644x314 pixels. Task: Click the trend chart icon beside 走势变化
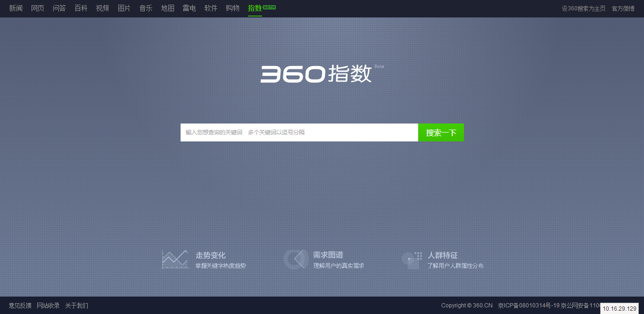(174, 259)
